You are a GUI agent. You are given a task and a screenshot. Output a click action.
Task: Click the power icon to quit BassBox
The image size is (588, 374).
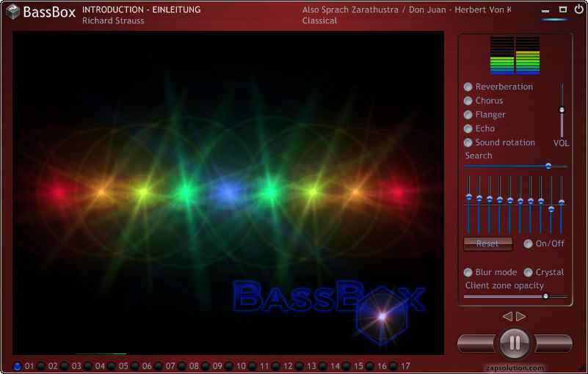579,10
